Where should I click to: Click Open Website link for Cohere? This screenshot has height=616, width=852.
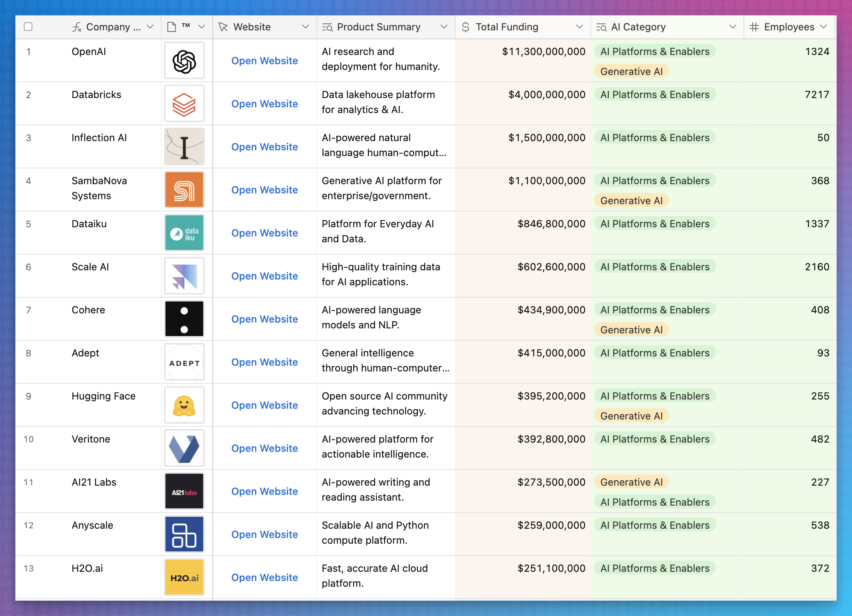click(x=265, y=319)
